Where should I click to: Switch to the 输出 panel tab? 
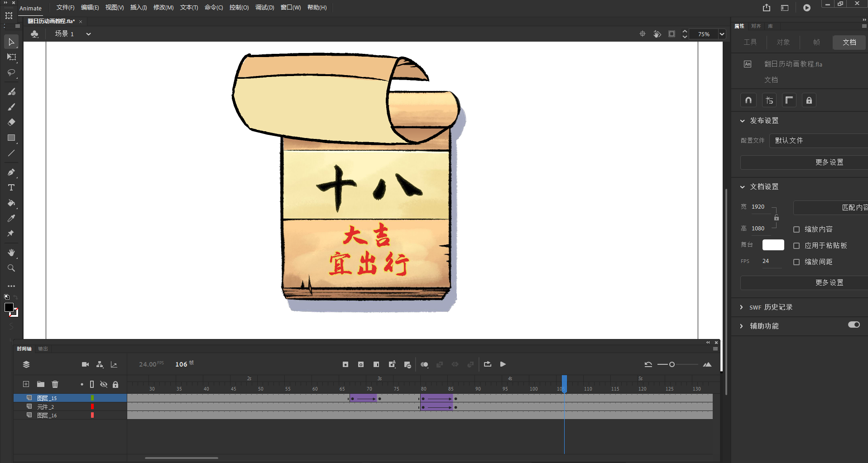43,349
